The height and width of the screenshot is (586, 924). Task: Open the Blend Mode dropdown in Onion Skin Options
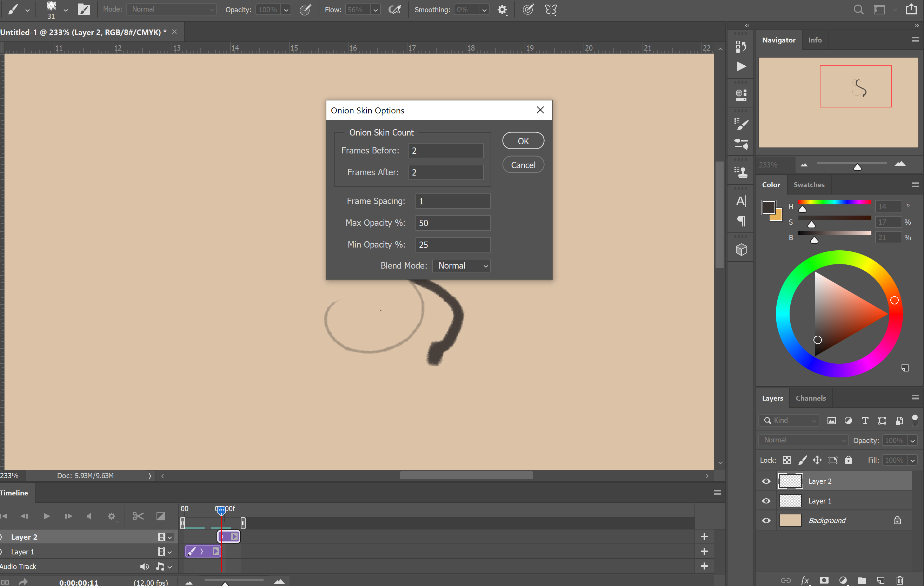461,265
